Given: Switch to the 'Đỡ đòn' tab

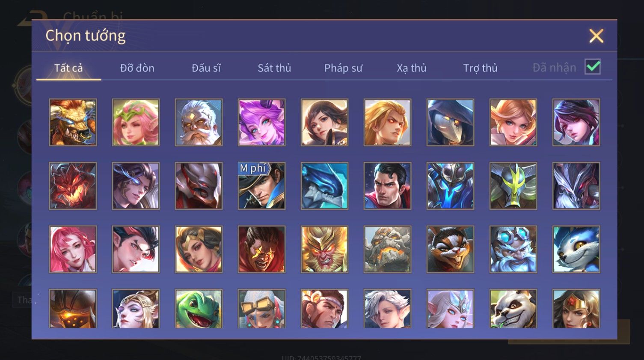Looking at the screenshot, I should click(137, 68).
